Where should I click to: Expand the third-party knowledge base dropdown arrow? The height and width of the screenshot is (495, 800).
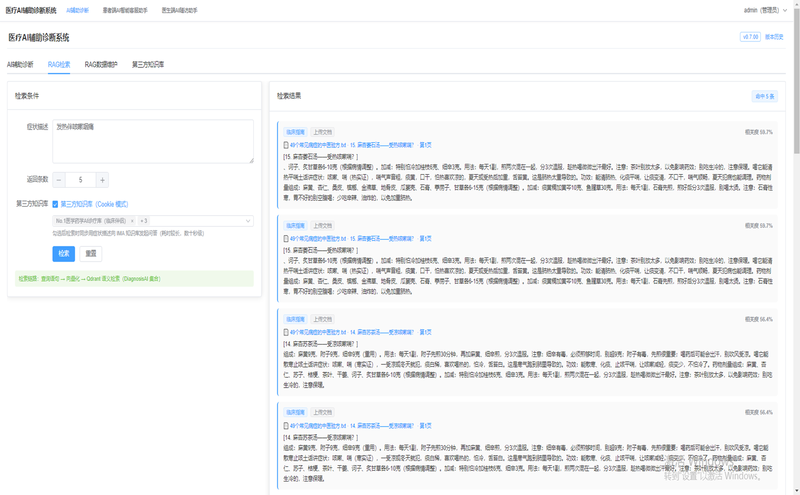pos(248,221)
